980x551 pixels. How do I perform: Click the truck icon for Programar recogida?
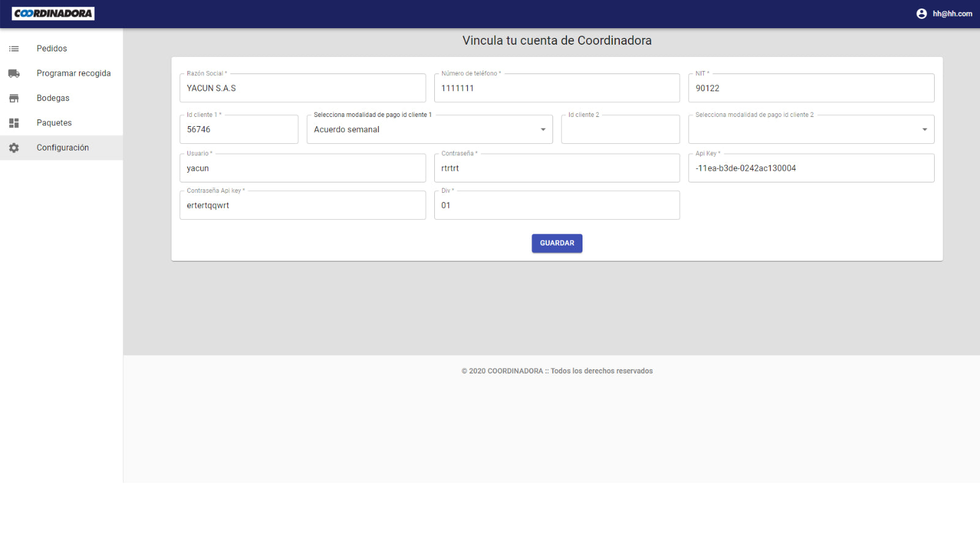click(x=13, y=73)
